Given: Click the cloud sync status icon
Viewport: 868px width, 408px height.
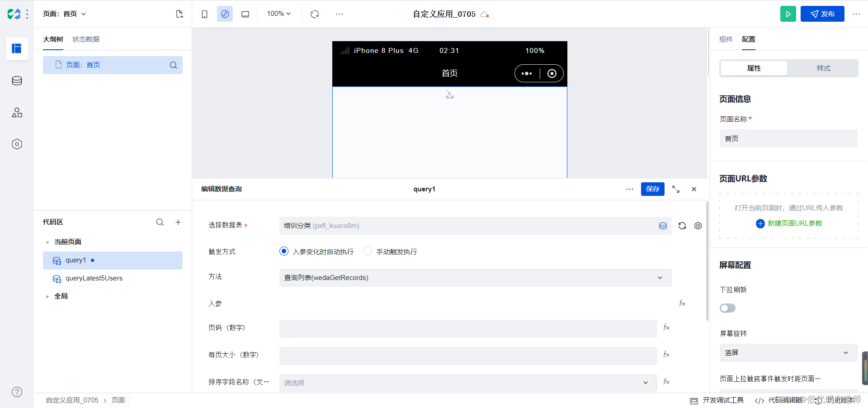Looking at the screenshot, I should coord(485,14).
